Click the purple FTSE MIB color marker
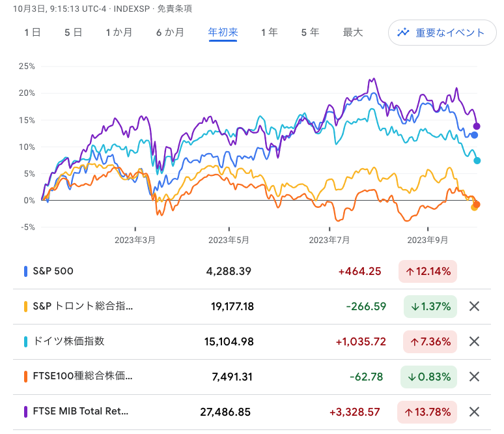 click(x=25, y=411)
